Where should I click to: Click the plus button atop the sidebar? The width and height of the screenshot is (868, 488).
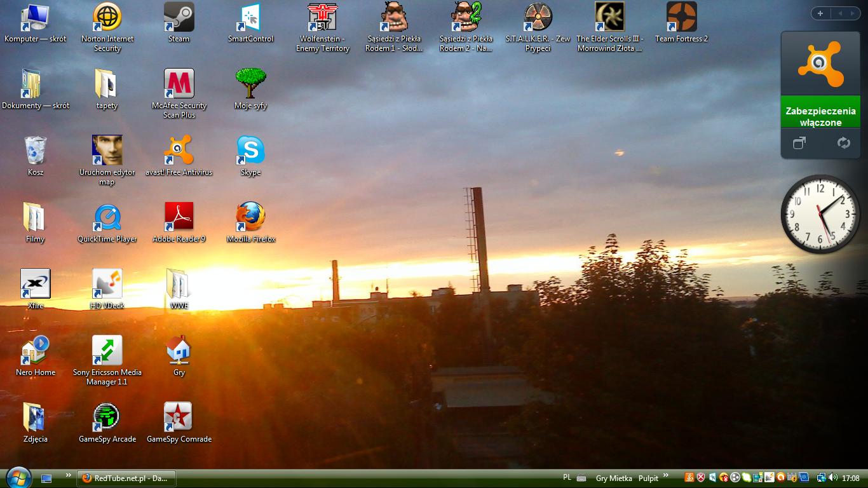click(820, 13)
